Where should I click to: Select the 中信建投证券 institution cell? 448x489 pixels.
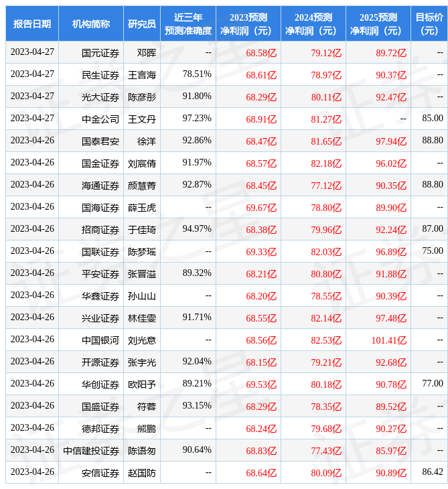coord(91,451)
